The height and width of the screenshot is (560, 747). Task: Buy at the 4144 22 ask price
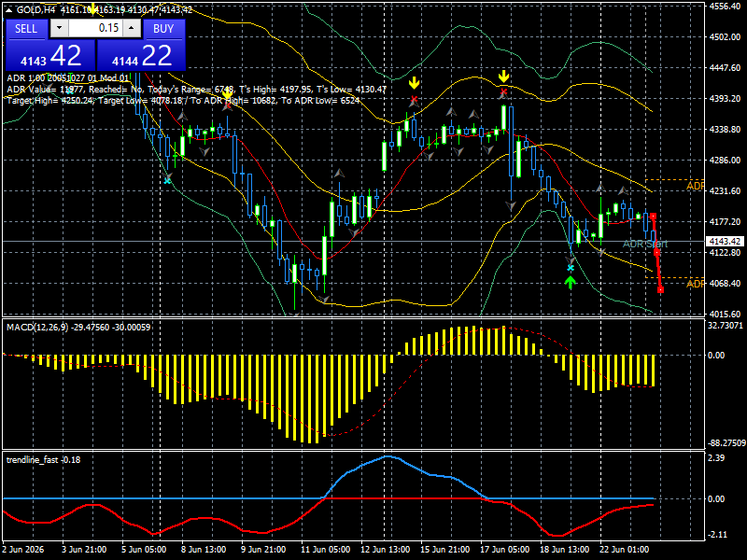pos(142,55)
